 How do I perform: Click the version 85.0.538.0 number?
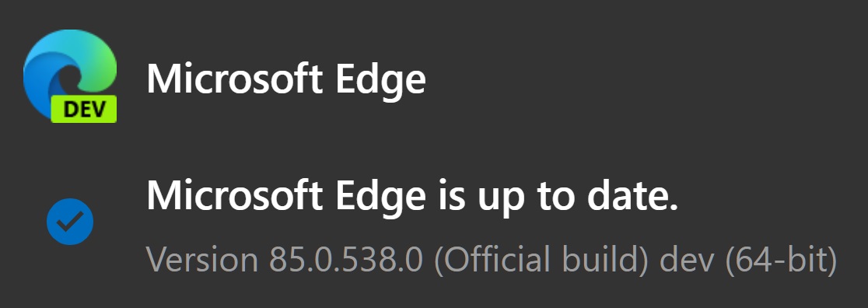point(346,259)
